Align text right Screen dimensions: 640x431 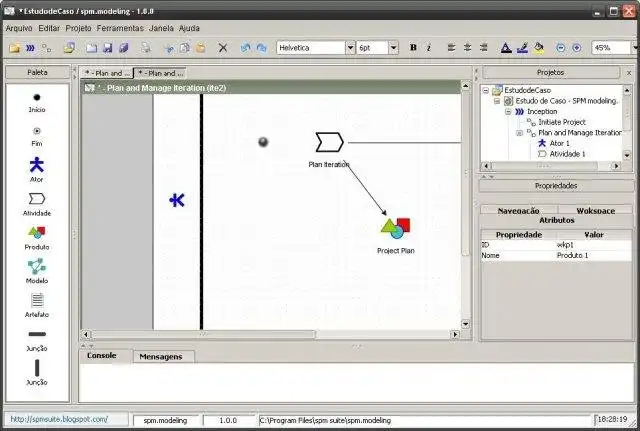click(484, 48)
